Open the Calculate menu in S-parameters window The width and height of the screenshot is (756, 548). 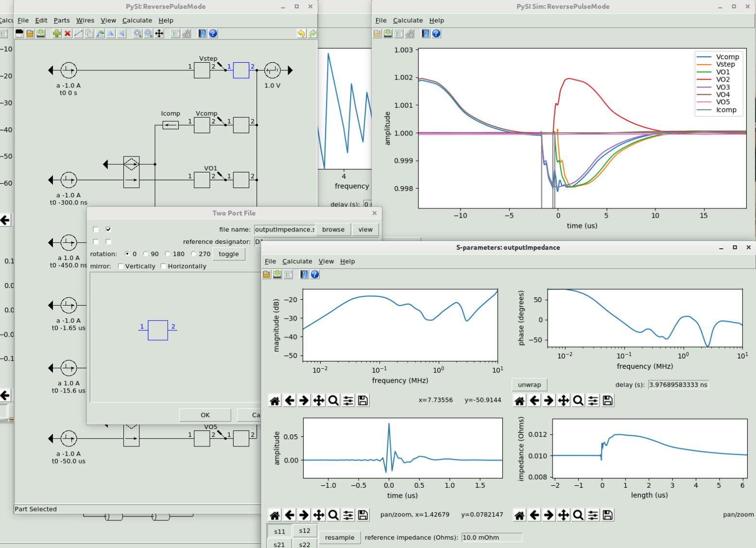click(x=297, y=261)
